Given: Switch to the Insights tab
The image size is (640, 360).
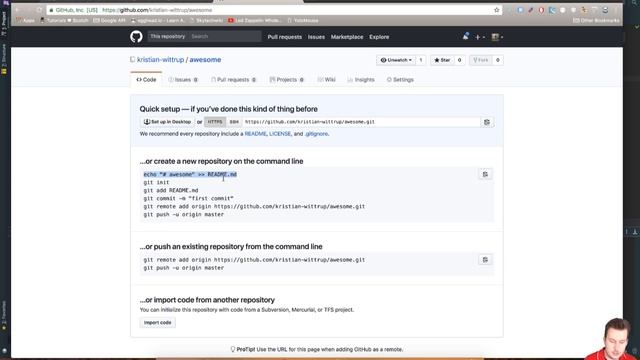Looking at the screenshot, I should pos(361,80).
